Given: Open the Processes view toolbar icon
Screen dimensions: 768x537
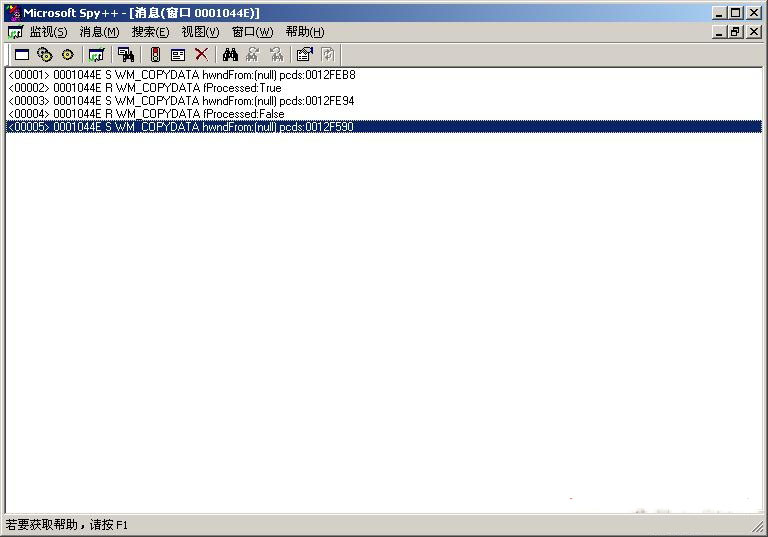Looking at the screenshot, I should (45, 54).
